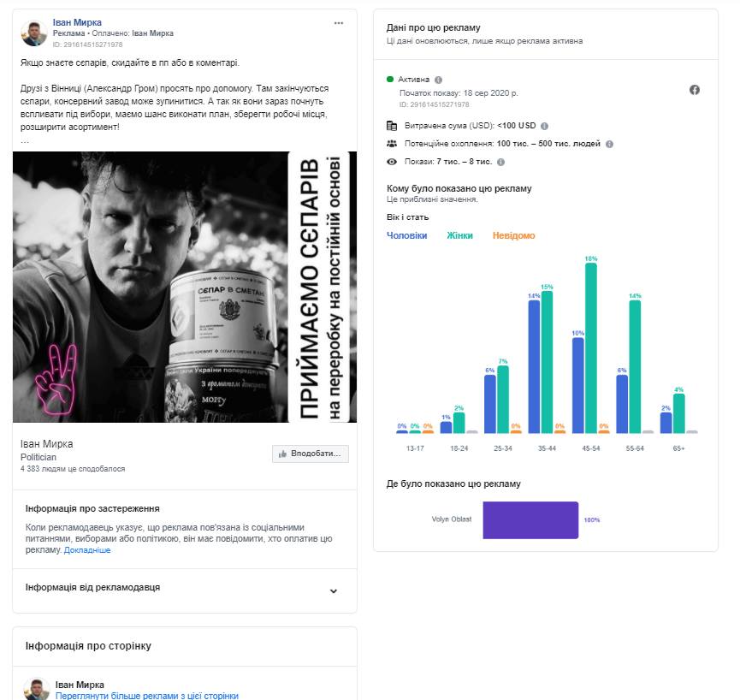Expand Інформація від рекламодавця section
Screen dimensions: 740x700
[334, 590]
